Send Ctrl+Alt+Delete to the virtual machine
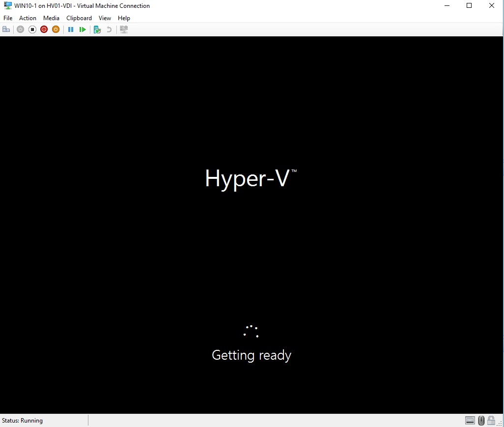This screenshot has width=504, height=427. point(6,29)
